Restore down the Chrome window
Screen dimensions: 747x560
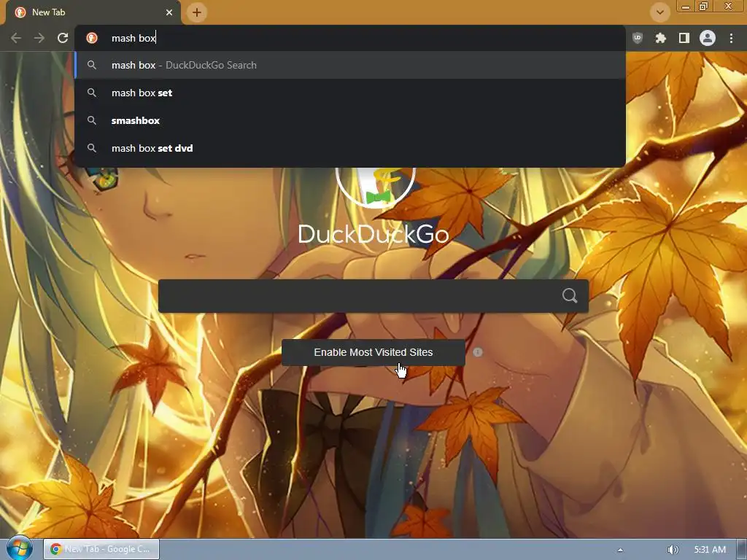[x=704, y=7]
